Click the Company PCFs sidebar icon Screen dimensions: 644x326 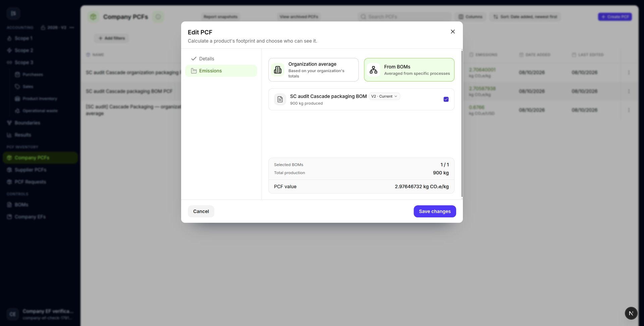coord(9,158)
